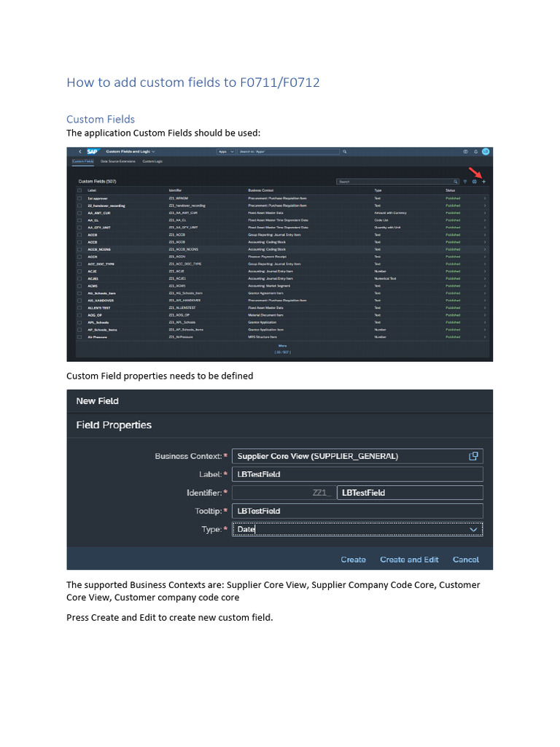Screen dimensions: 560x747
Task: Expand the Custom Fields and Logic title dropdown
Action: (x=153, y=152)
